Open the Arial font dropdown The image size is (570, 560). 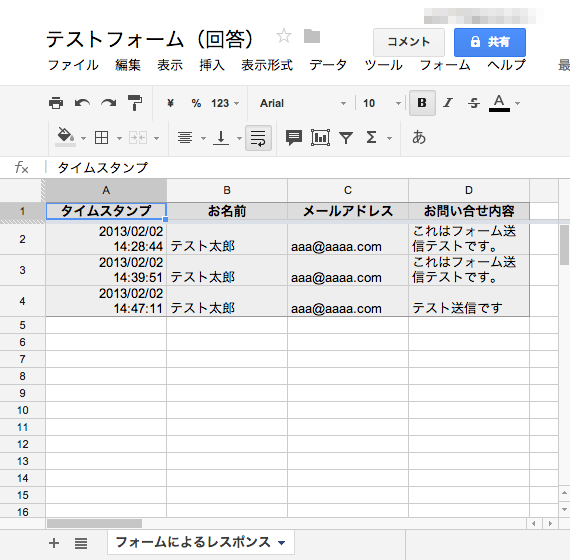[302, 103]
